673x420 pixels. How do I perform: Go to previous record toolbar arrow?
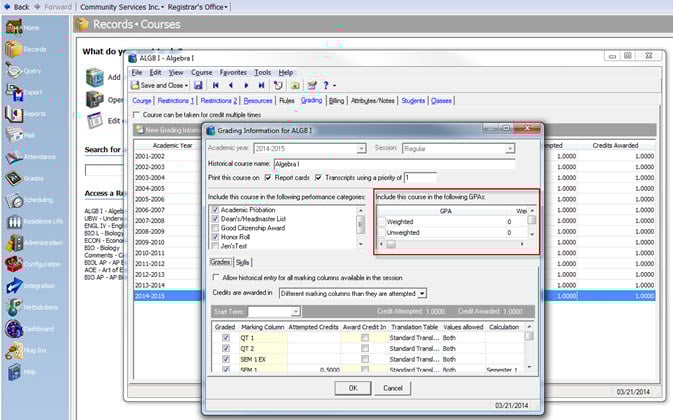(231, 85)
